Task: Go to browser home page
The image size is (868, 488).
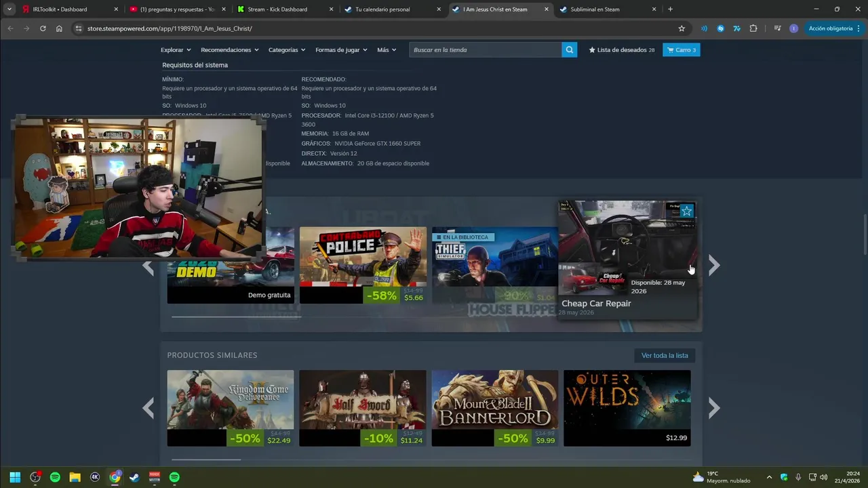Action: coord(59,28)
